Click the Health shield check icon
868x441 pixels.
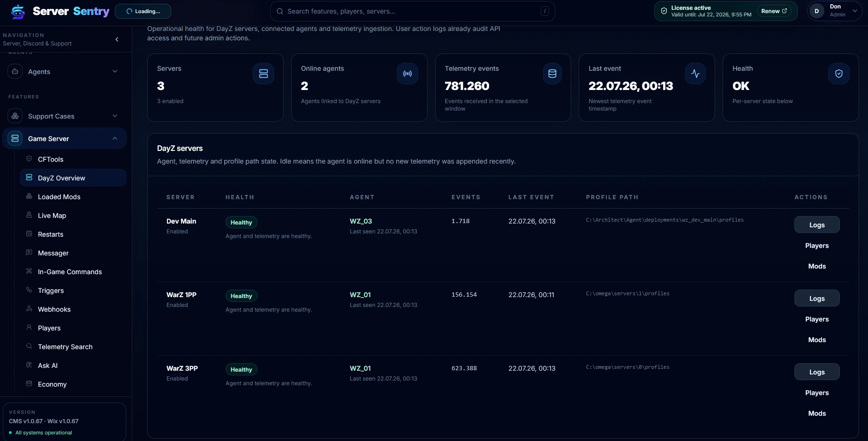[x=839, y=74]
